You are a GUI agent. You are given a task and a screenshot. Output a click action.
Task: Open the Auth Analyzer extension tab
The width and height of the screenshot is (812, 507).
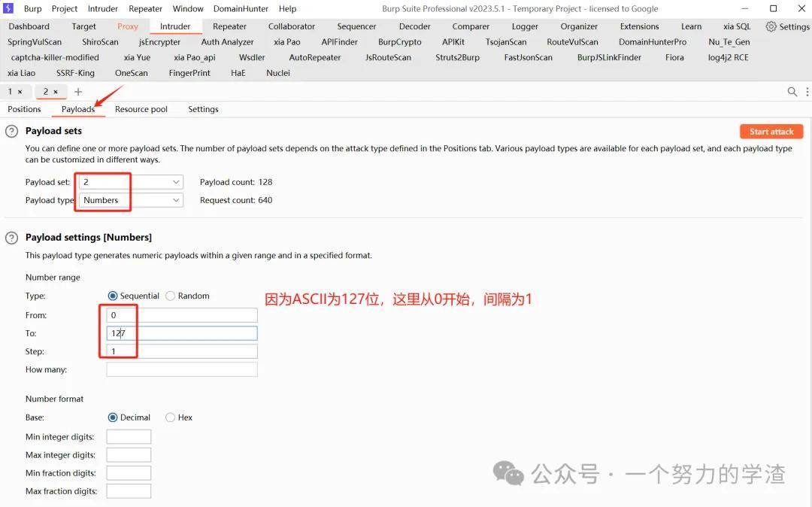point(227,42)
